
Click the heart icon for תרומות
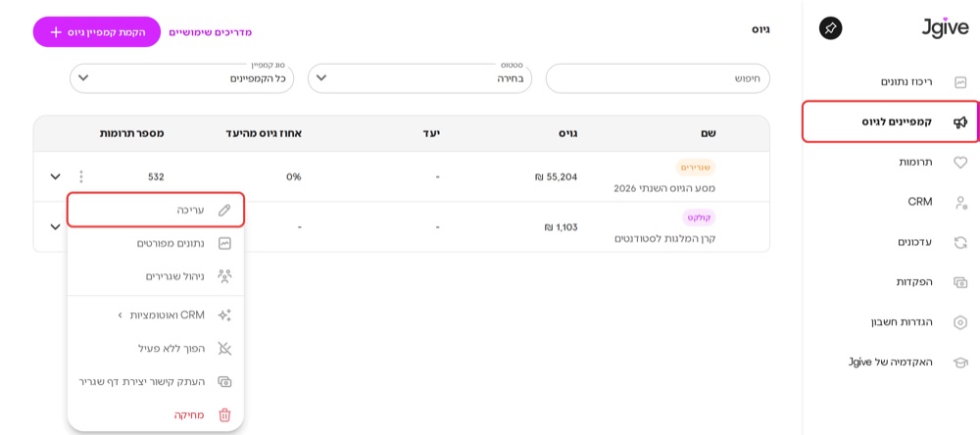click(x=960, y=162)
